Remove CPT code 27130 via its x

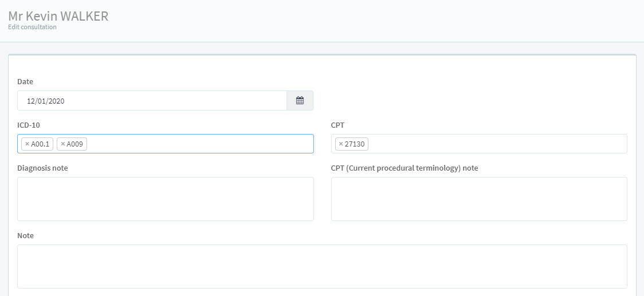[341, 144]
